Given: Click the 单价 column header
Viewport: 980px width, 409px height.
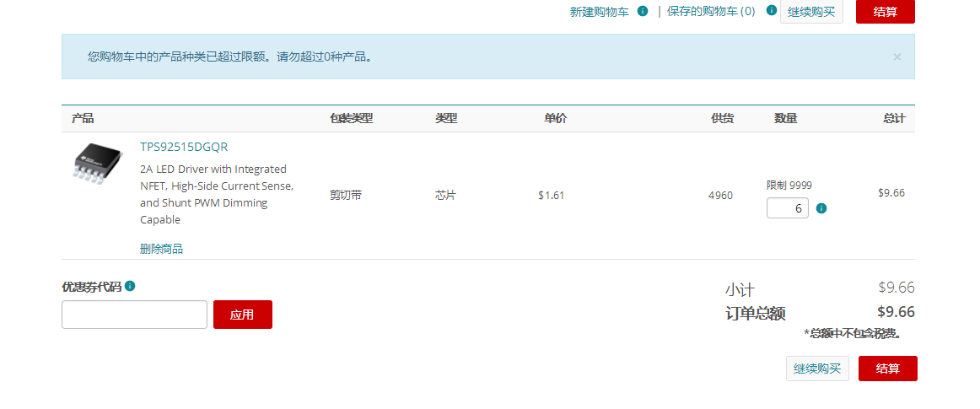Looking at the screenshot, I should tap(555, 118).
